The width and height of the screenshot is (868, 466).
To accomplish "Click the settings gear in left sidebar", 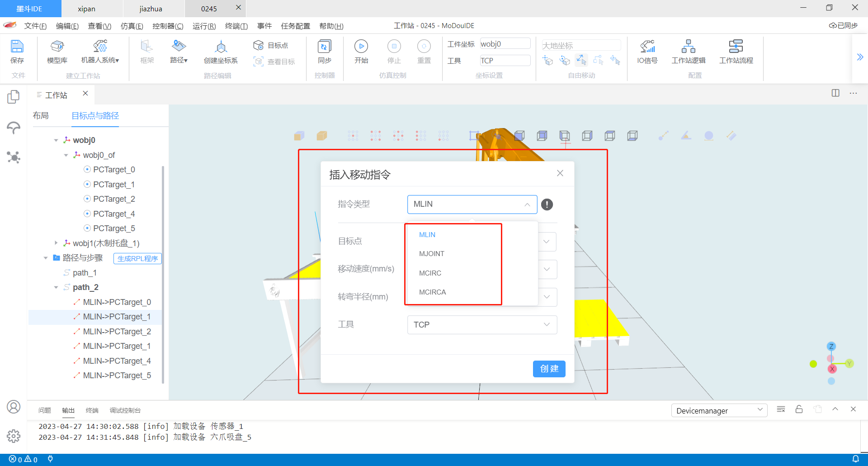I will pyautogui.click(x=14, y=436).
